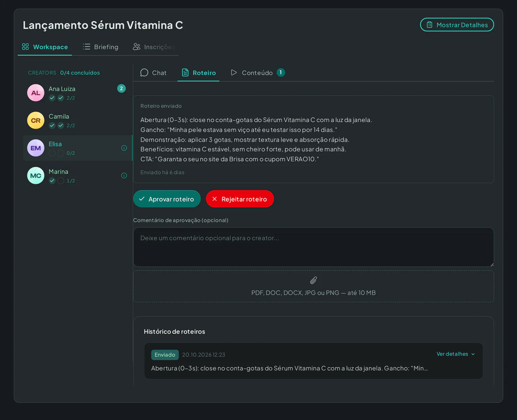The image size is (517, 420).
Task: Select creator Camila in the list
Action: [78, 121]
